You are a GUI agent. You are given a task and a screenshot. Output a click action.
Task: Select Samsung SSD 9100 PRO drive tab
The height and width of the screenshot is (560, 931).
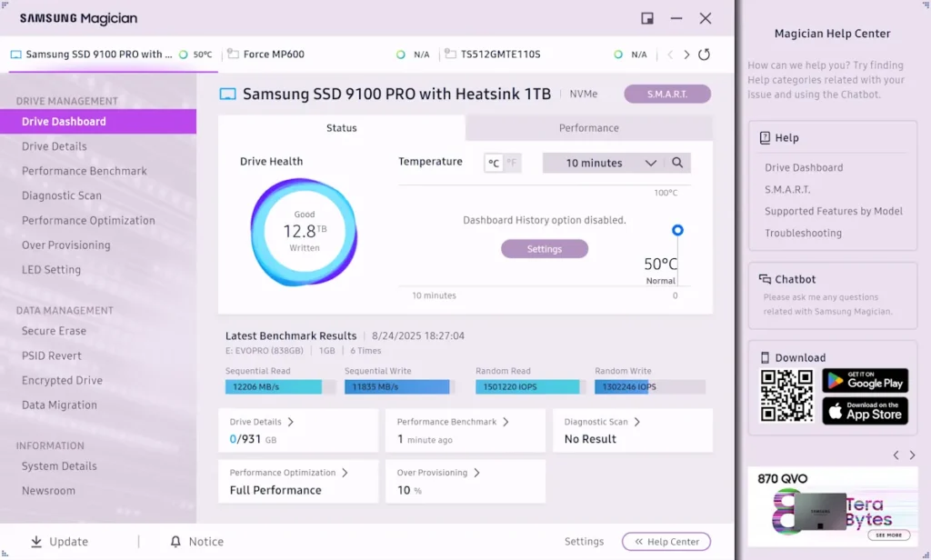pos(113,54)
